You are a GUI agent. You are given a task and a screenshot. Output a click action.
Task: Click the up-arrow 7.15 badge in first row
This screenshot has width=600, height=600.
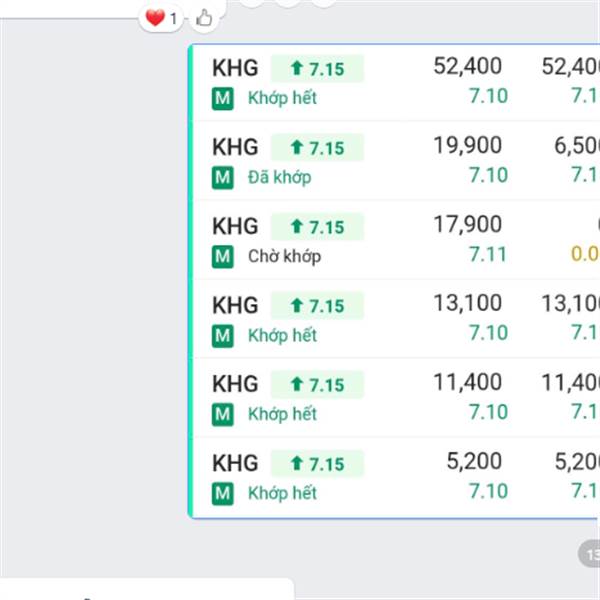coord(317,68)
